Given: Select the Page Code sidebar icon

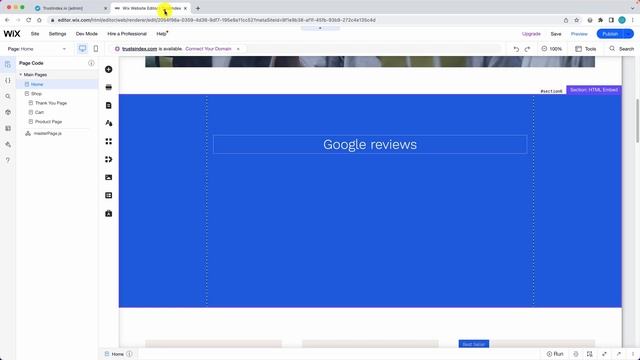Looking at the screenshot, I should click(x=8, y=64).
